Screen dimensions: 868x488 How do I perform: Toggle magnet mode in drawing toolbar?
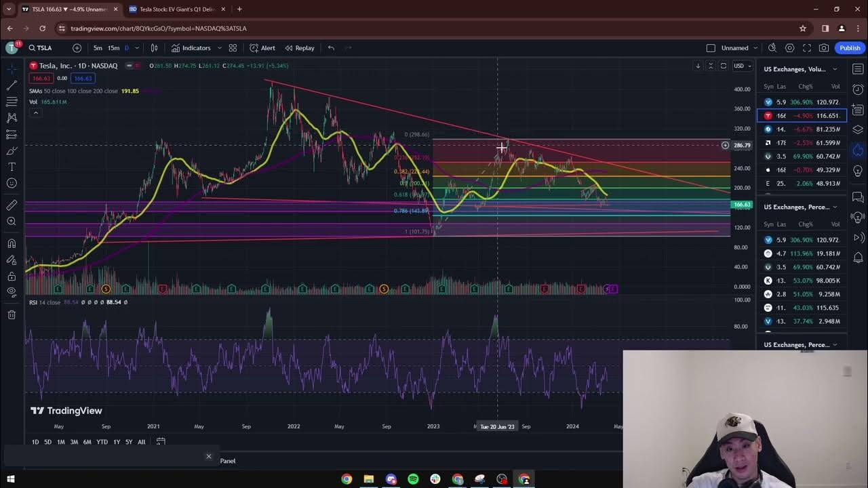12,243
